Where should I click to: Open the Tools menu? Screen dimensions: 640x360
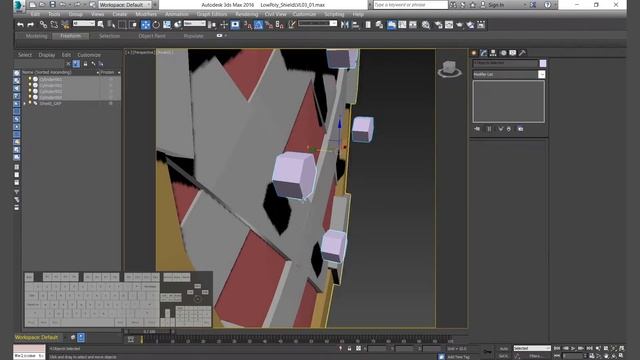pos(54,14)
